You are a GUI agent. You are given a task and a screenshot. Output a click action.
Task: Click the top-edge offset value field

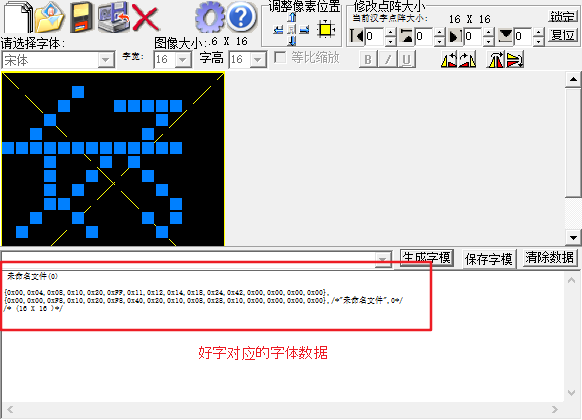point(425,36)
